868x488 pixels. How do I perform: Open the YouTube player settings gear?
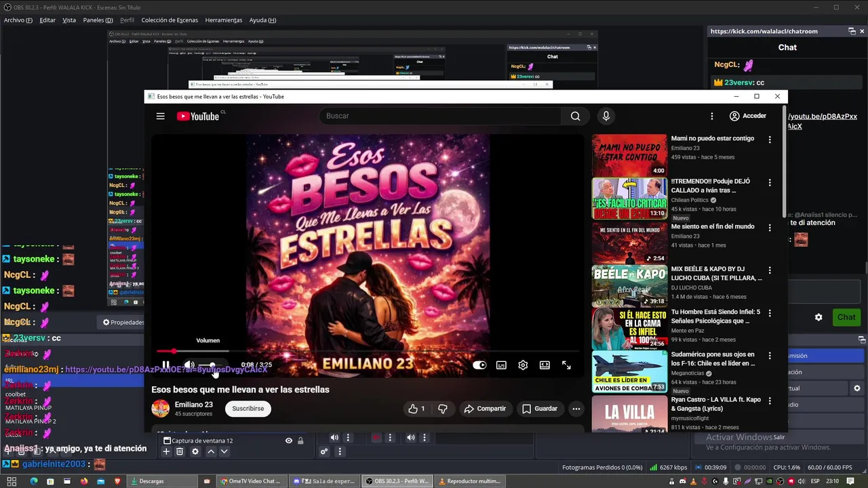point(523,365)
